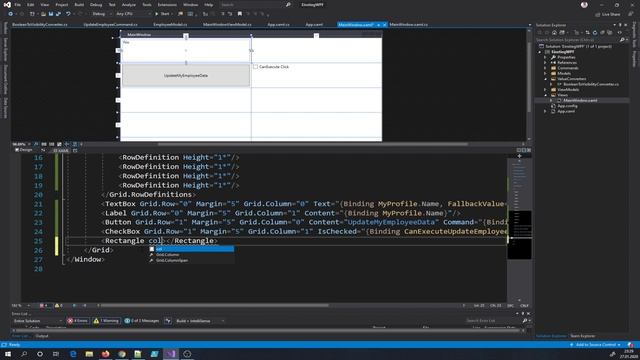Image resolution: width=640 pixels, height=360 pixels.
Task: Collapse the Views folder
Action: (x=545, y=95)
